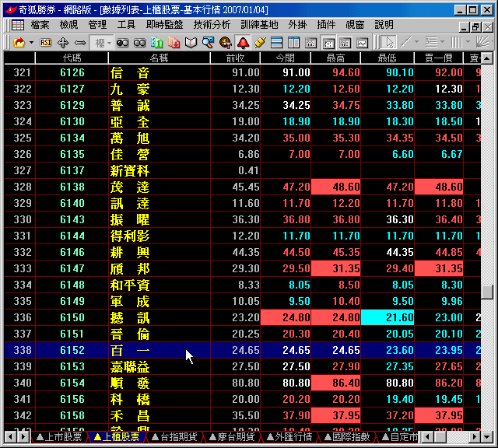
Task: Click the table icon left of 檔案 menu
Action: [x=18, y=25]
